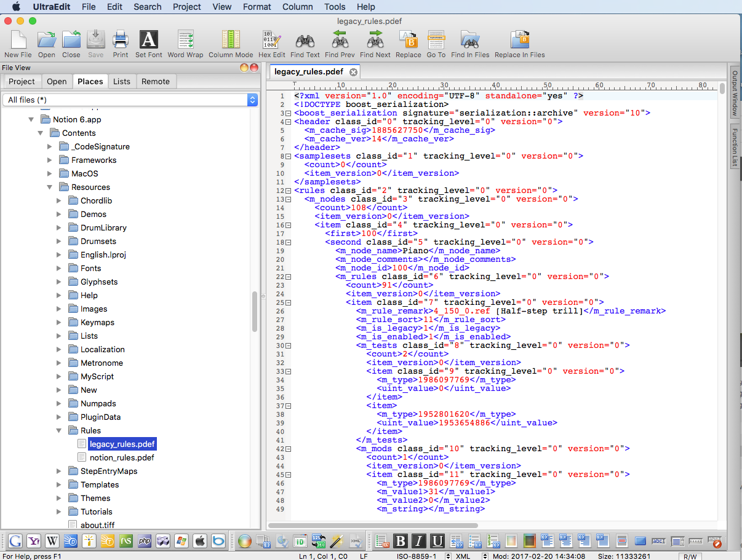
Task: Click the Bold icon in bottom toolbar
Action: pyautogui.click(x=401, y=541)
